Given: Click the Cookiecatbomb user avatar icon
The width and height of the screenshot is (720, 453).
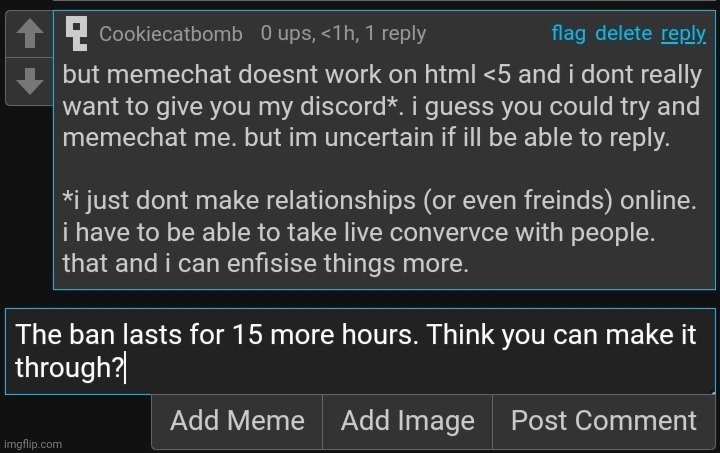Looking at the screenshot, I should point(76,34).
